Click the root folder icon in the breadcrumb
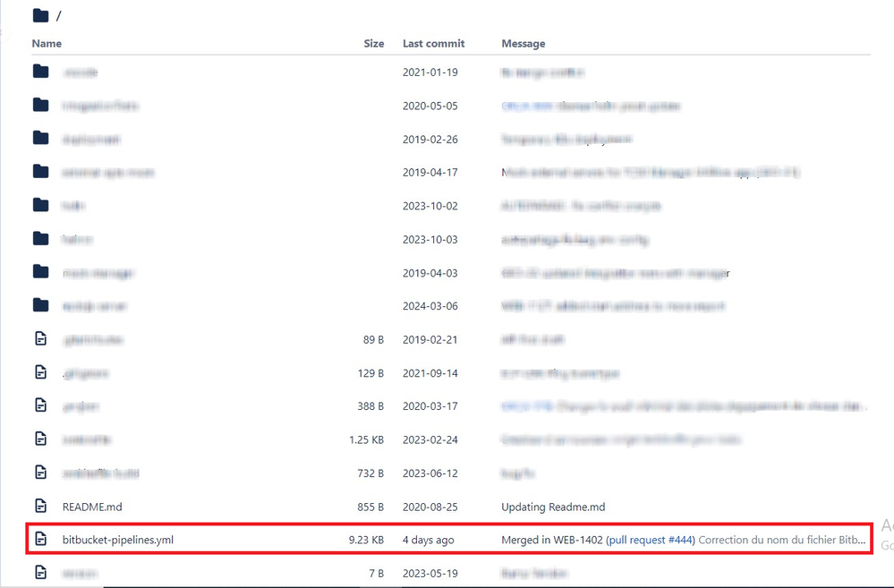894x588 pixels. (38, 14)
